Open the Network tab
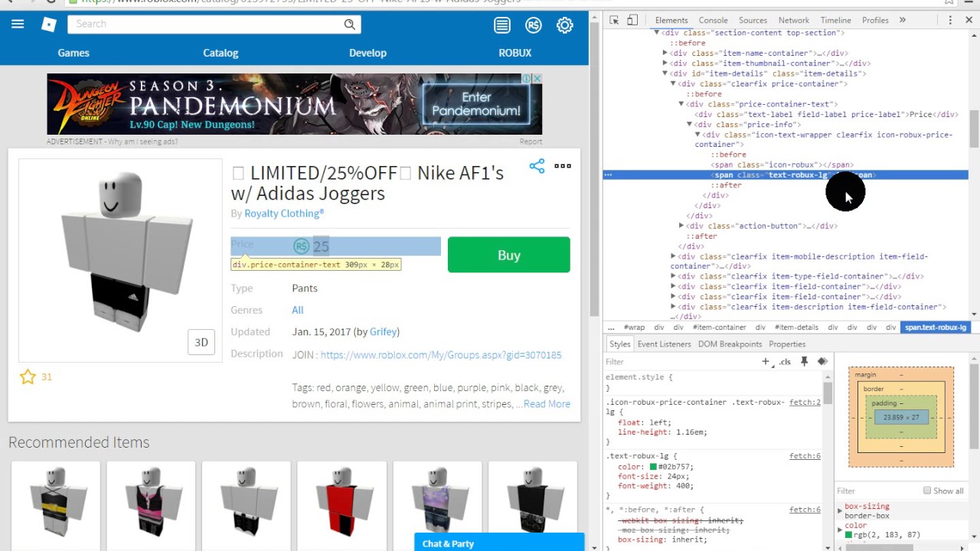This screenshot has height=551, width=980. tap(793, 20)
